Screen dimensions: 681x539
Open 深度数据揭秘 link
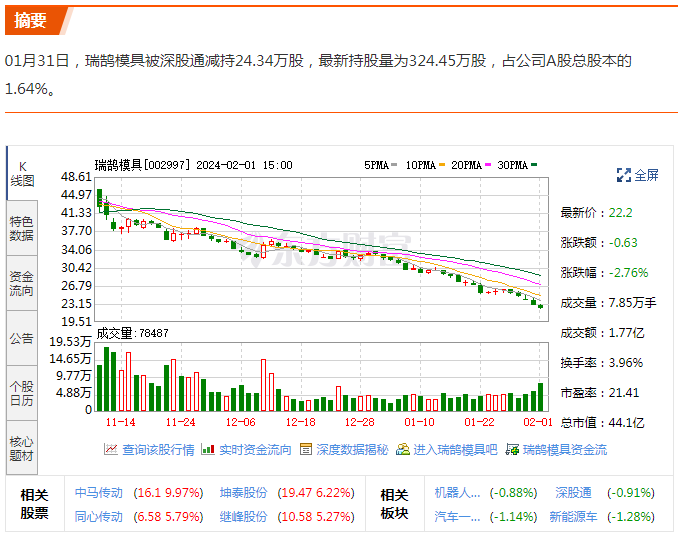coord(352,450)
